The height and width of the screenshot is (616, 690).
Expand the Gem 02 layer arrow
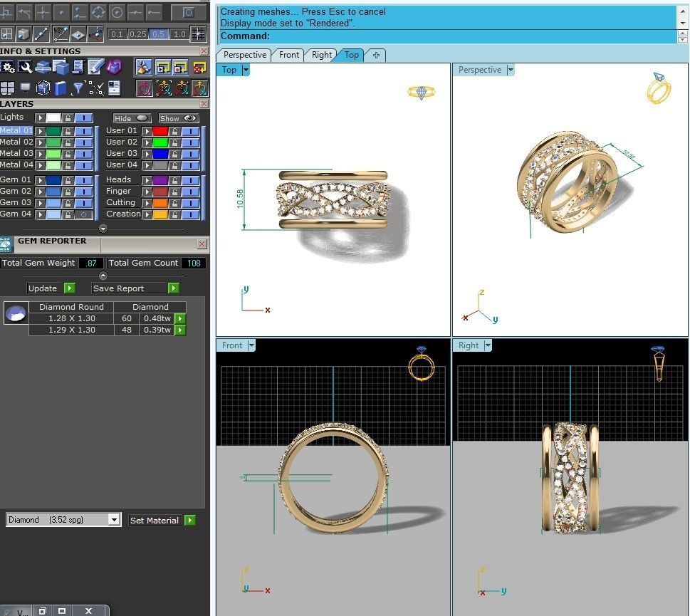(x=40, y=192)
